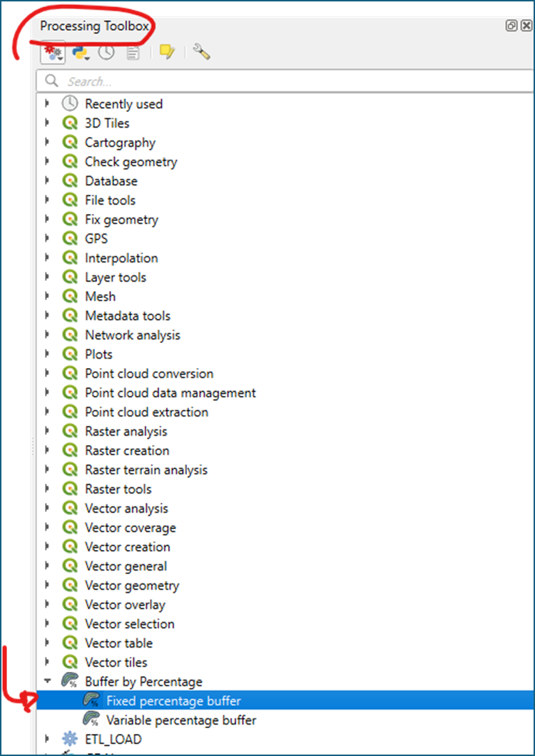This screenshot has height=756, width=535.
Task: Select the Variable percentage buffer algorithm
Action: point(181,720)
